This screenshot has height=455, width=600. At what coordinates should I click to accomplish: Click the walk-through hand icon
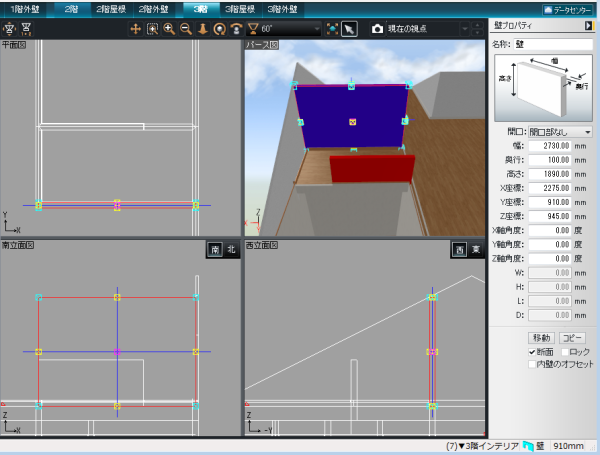[x=202, y=29]
